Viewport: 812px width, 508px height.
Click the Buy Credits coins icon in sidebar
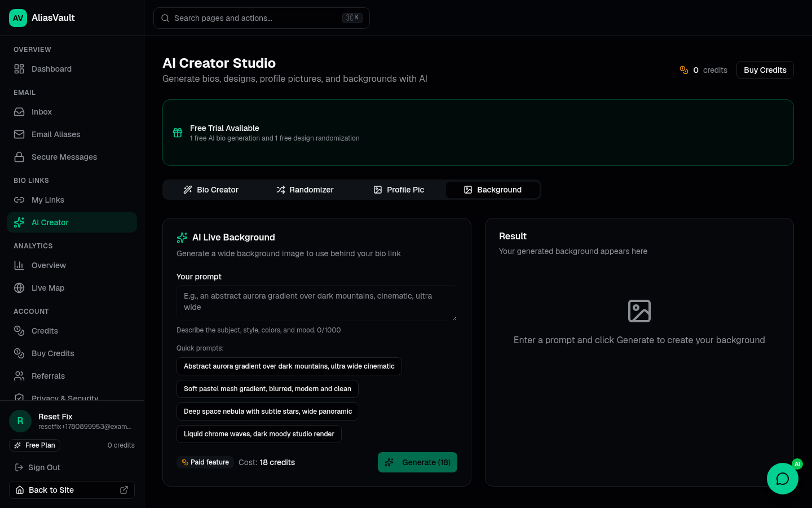click(x=19, y=353)
